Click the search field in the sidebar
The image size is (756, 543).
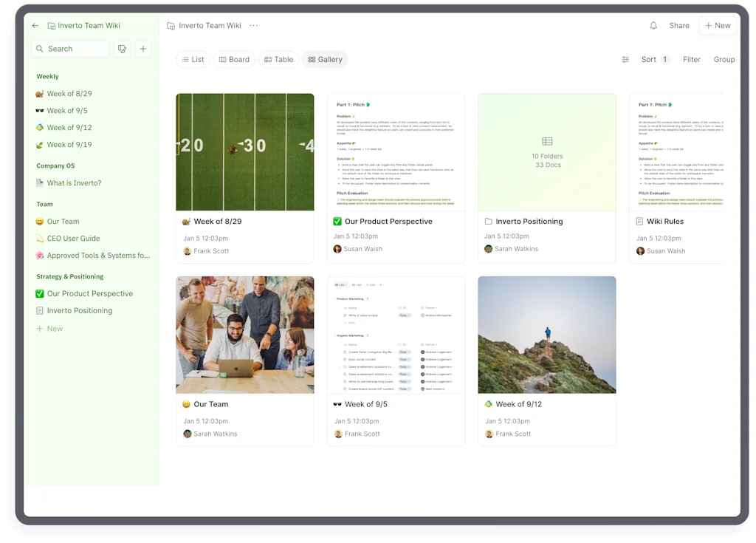coord(70,49)
